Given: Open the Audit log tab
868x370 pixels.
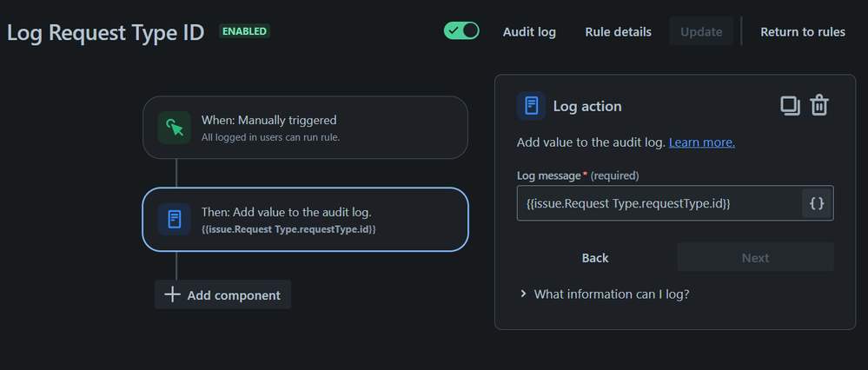Looking at the screenshot, I should pyautogui.click(x=529, y=32).
